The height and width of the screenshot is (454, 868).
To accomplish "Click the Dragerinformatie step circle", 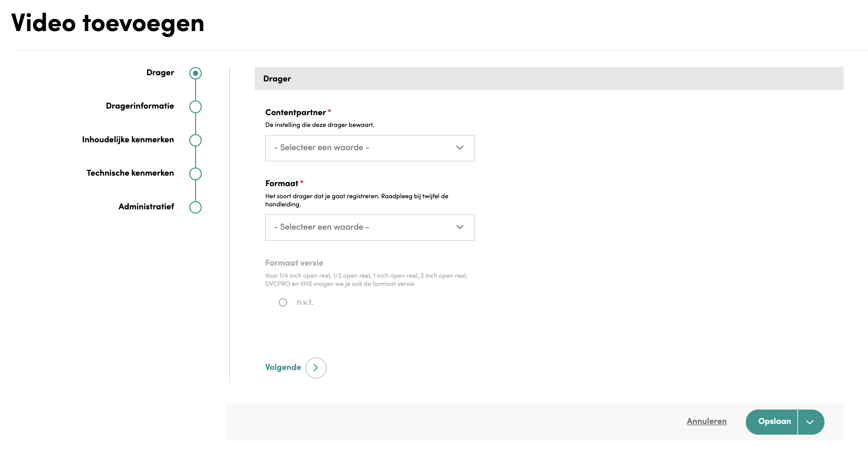I will (195, 107).
